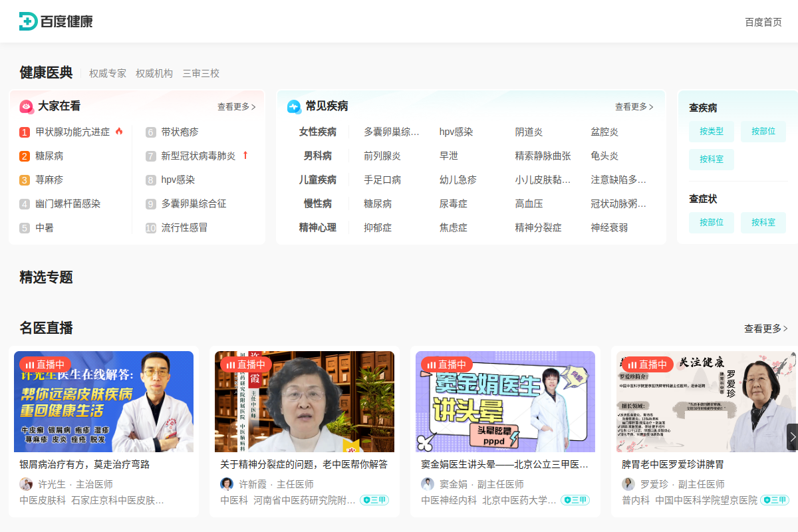
Task: Click the fire icon beside 甲状腺功能亢进症
Action: [x=120, y=132]
